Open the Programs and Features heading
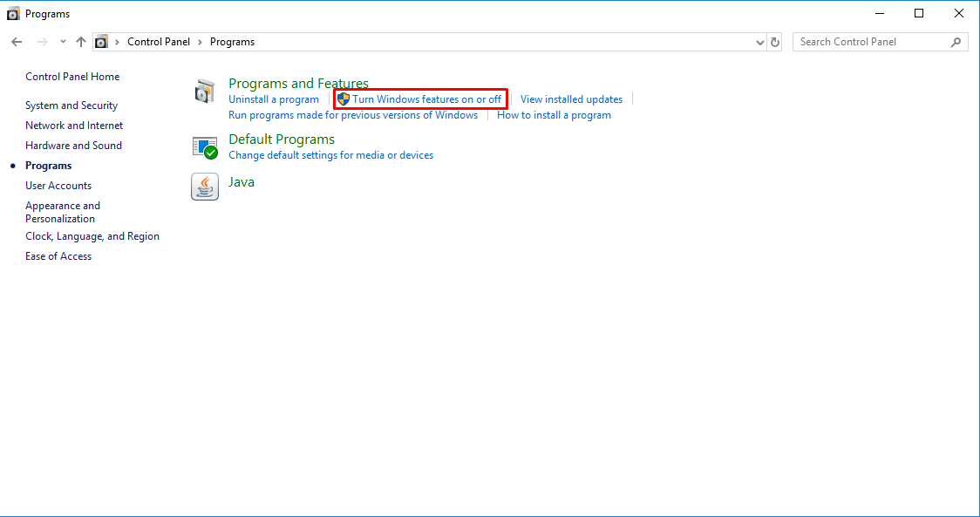Viewport: 980px width, 517px height. 298,83
